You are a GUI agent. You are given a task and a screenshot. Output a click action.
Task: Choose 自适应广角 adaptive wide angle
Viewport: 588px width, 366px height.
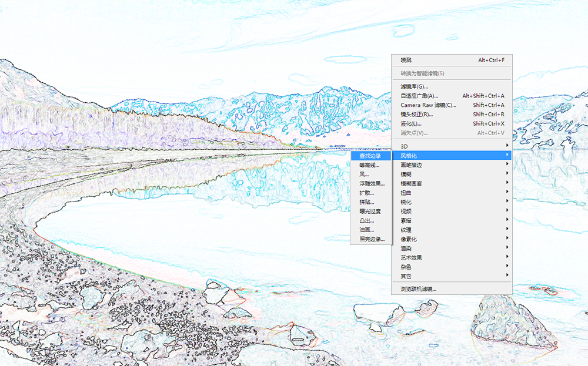419,96
